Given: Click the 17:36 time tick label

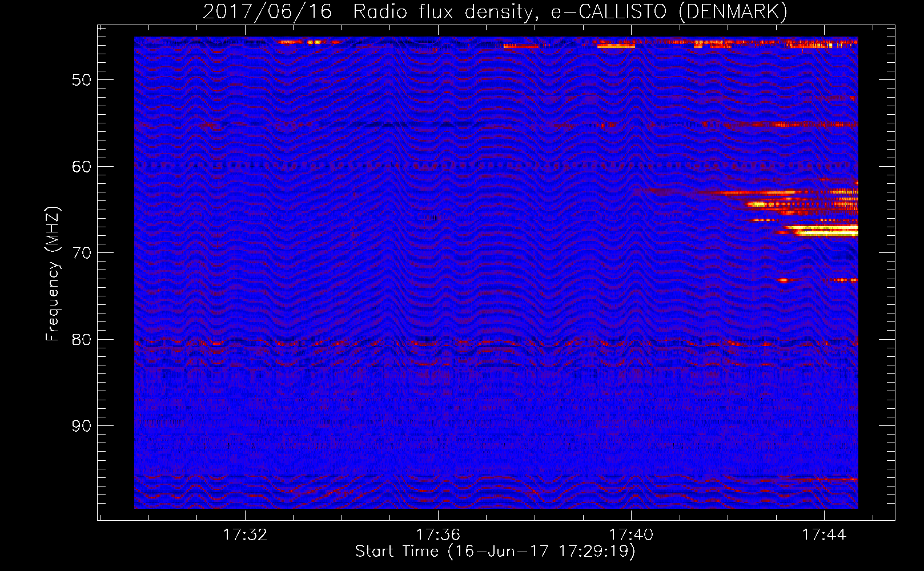Looking at the screenshot, I should (x=438, y=534).
